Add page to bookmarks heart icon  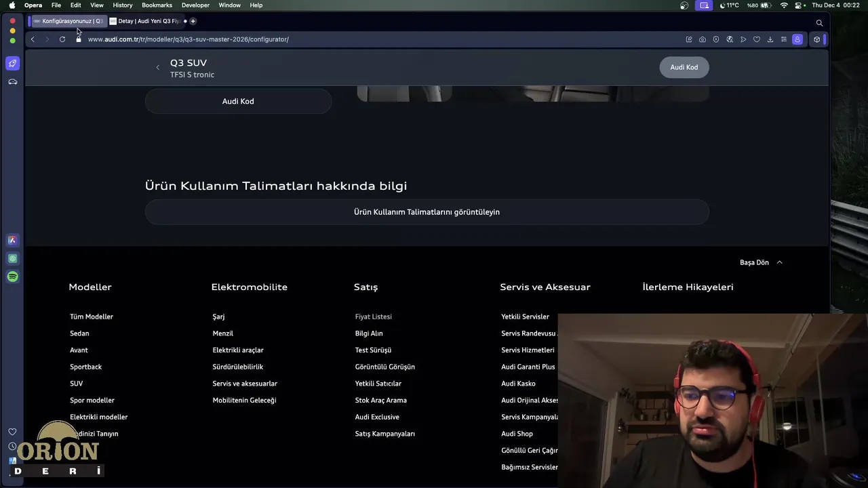757,39
